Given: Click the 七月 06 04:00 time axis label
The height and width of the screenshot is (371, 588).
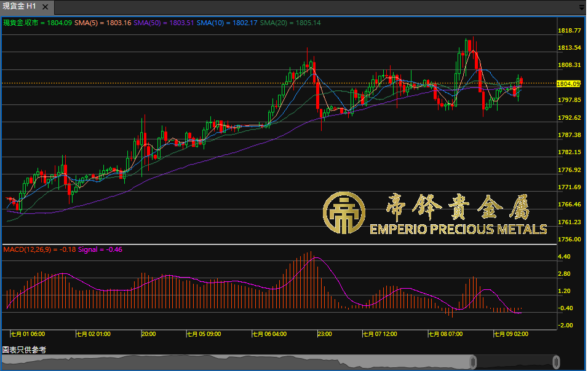Looking at the screenshot, I should tap(269, 334).
